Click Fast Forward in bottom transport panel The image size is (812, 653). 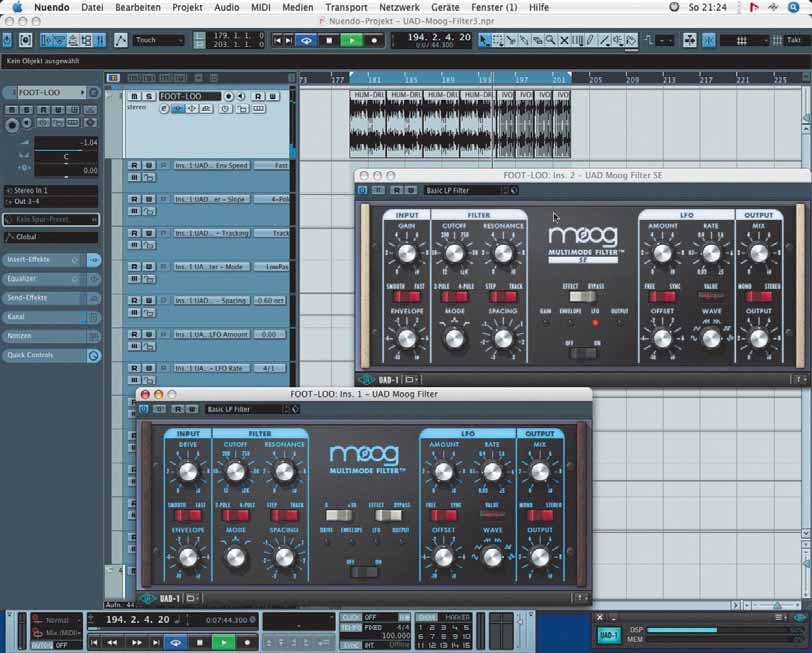pyautogui.click(x=137, y=643)
